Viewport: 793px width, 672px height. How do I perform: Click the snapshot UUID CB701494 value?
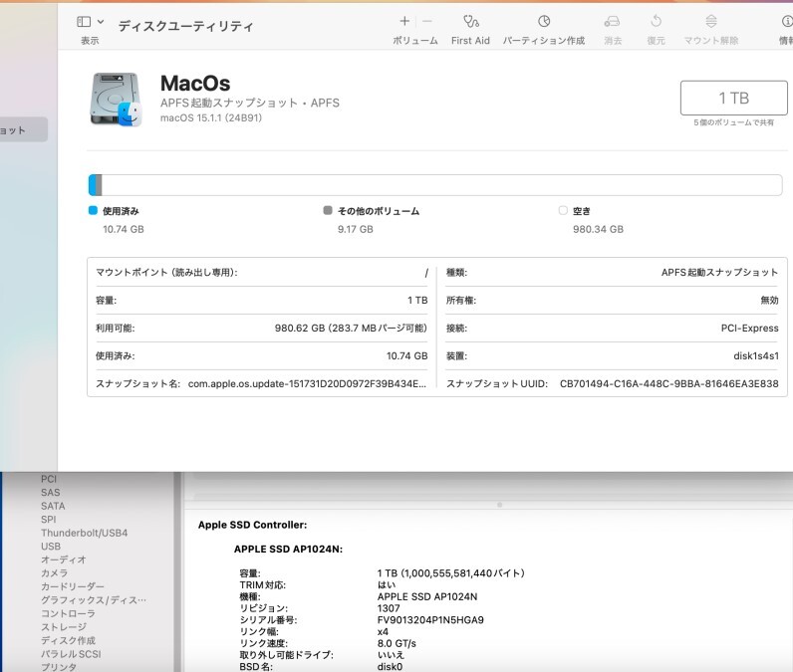coord(669,384)
